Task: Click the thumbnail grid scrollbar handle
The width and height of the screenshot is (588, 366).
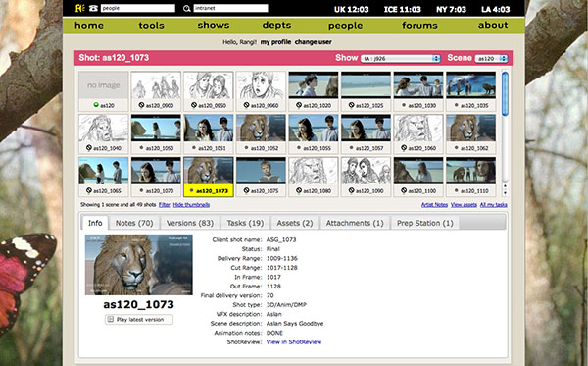Action: pyautogui.click(x=505, y=94)
